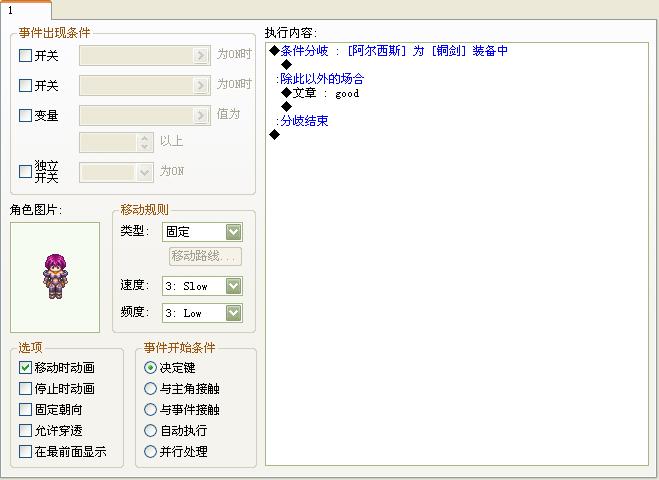Image resolution: width=659 pixels, height=480 pixels.
Task: Click the 变量 variable name field
Action: (x=136, y=115)
